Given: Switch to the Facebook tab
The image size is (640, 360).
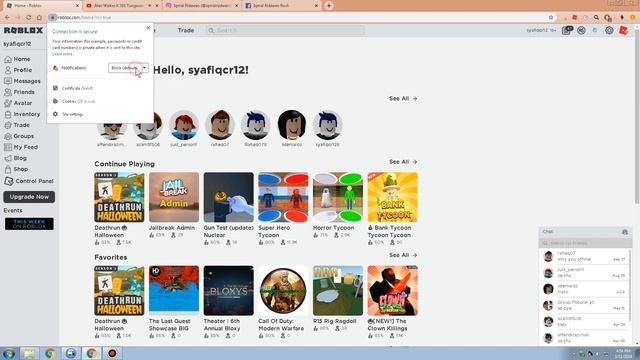Looking at the screenshot, I should (x=281, y=6).
